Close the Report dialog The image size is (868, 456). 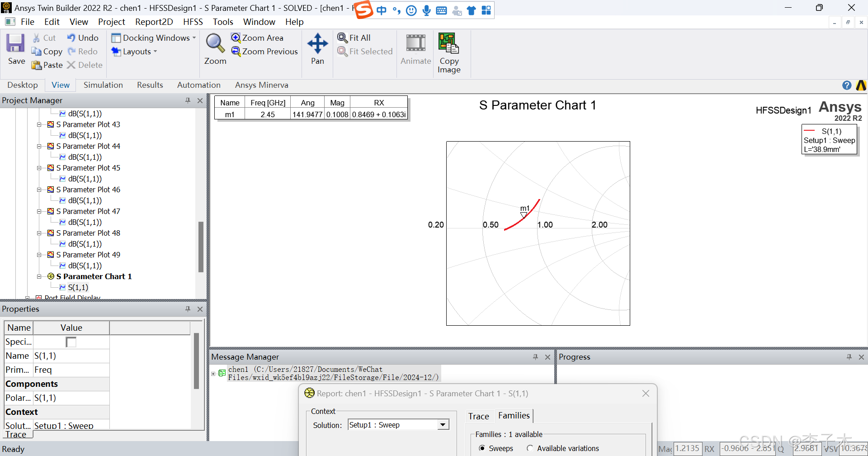[646, 394]
